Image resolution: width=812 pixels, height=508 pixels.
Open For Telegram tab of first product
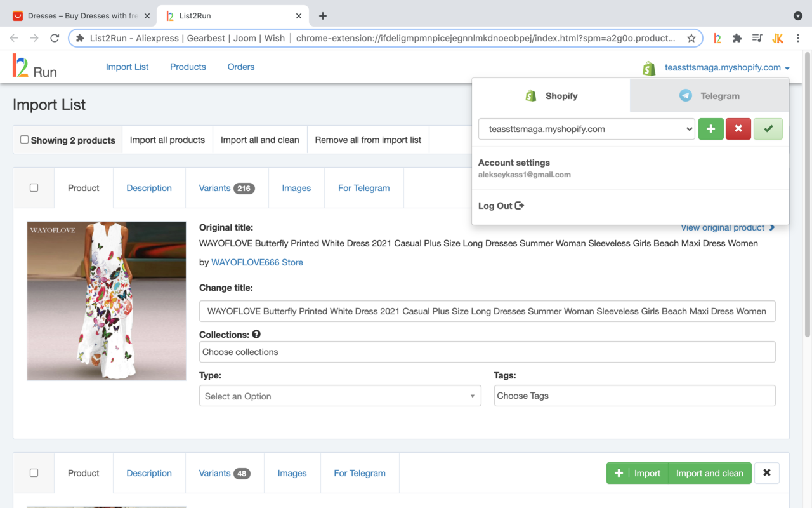(364, 188)
